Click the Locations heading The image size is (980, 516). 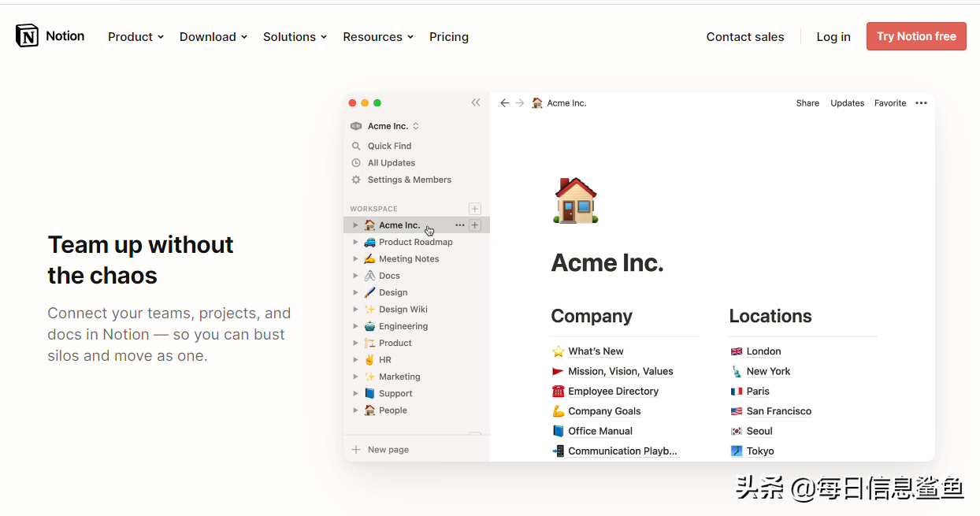[770, 316]
